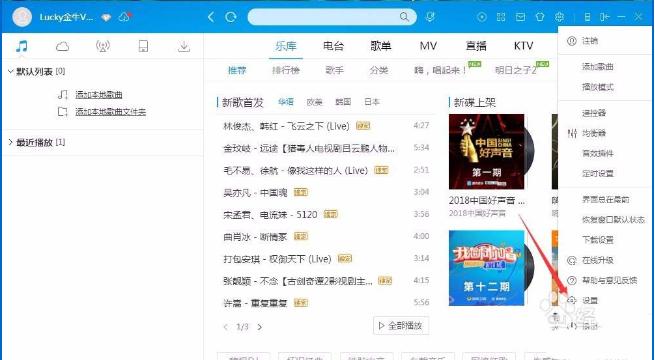Open the 排行榜 sub-tab
The width and height of the screenshot is (655, 360).
click(x=286, y=70)
